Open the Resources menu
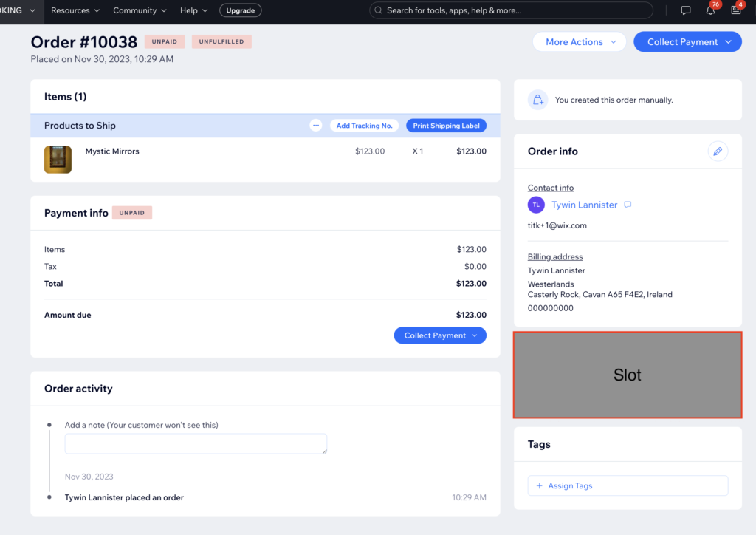The image size is (756, 535). click(75, 10)
